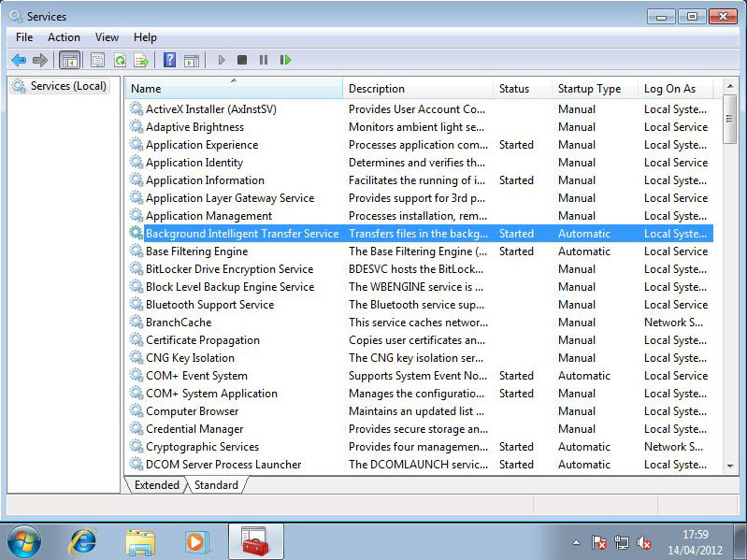
Task: Restart the service with the restart icon
Action: click(285, 60)
